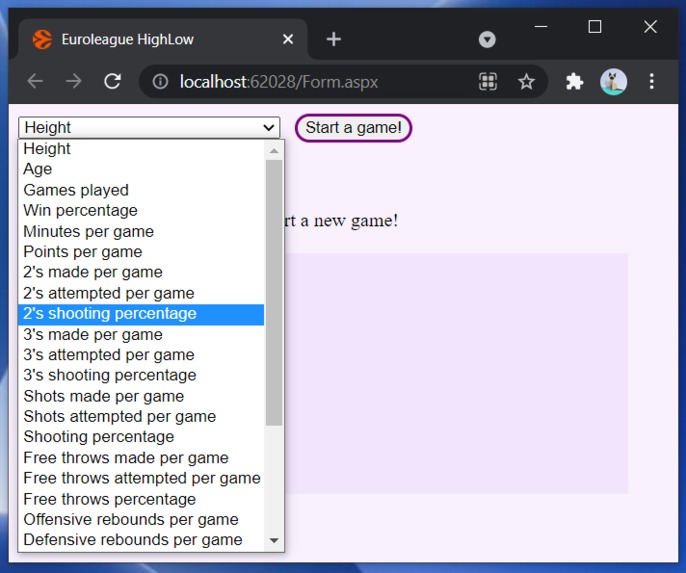686x573 pixels.
Task: Bookmark this page with the star icon
Action: click(x=526, y=81)
